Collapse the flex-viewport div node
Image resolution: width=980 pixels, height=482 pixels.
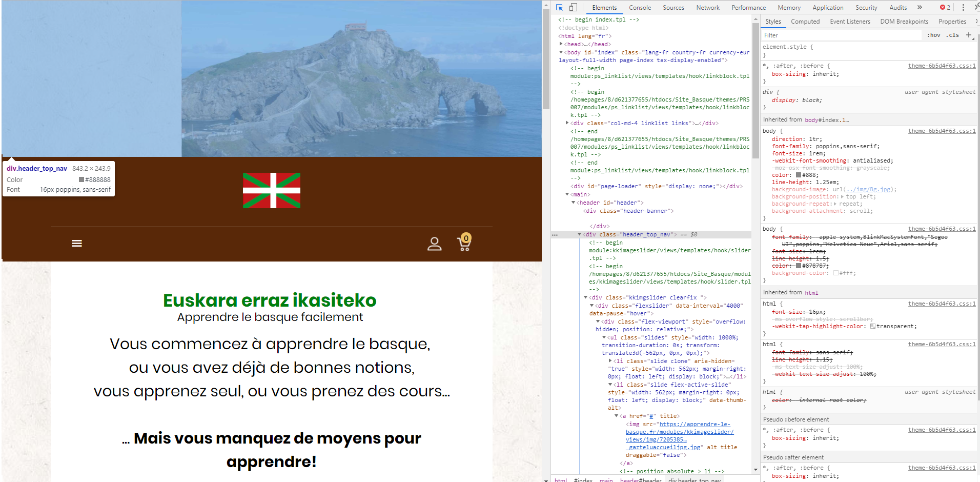598,322
